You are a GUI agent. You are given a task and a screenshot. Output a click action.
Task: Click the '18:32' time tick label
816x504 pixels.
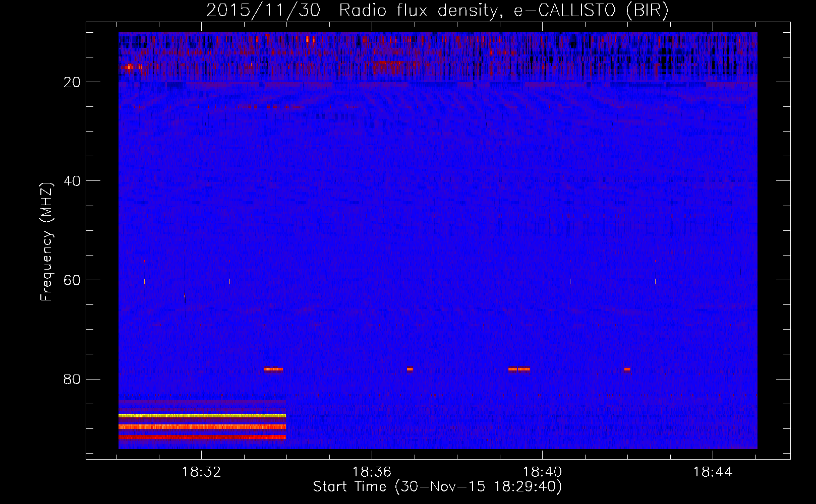[x=201, y=472]
